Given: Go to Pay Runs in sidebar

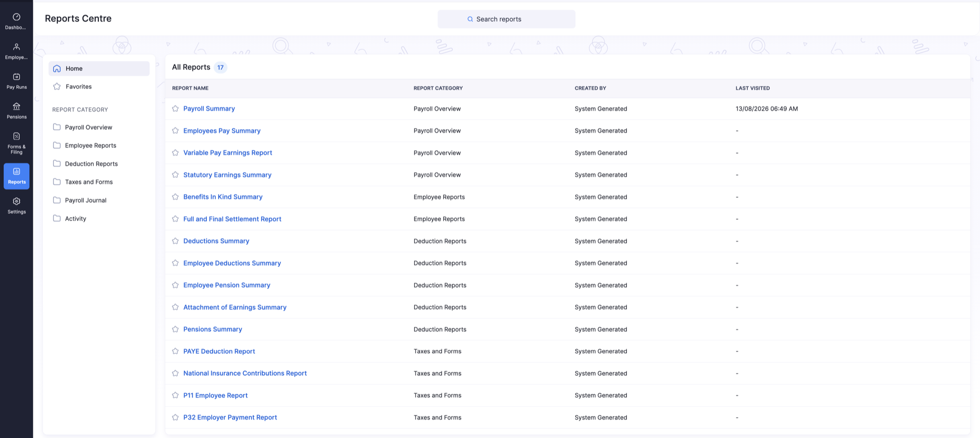Looking at the screenshot, I should point(16,81).
